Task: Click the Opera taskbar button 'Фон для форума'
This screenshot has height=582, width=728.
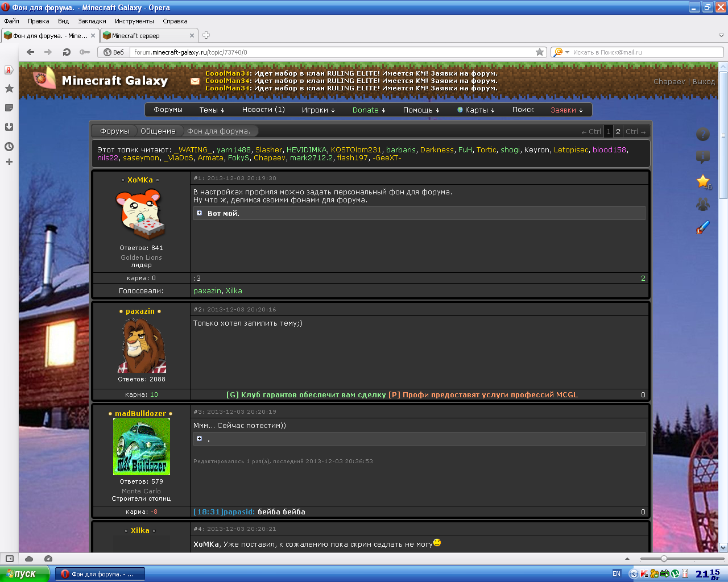Action: [x=100, y=573]
